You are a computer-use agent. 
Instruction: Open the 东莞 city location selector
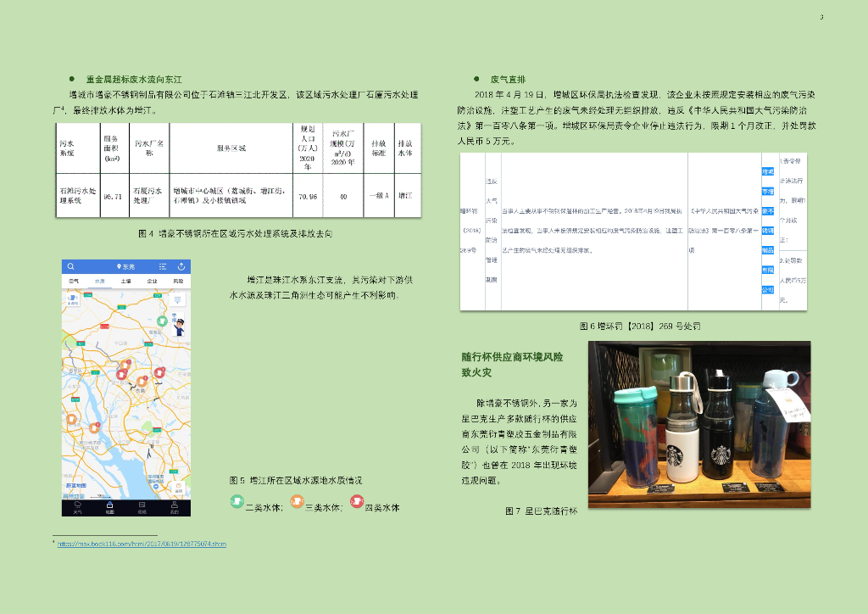pyautogui.click(x=125, y=267)
